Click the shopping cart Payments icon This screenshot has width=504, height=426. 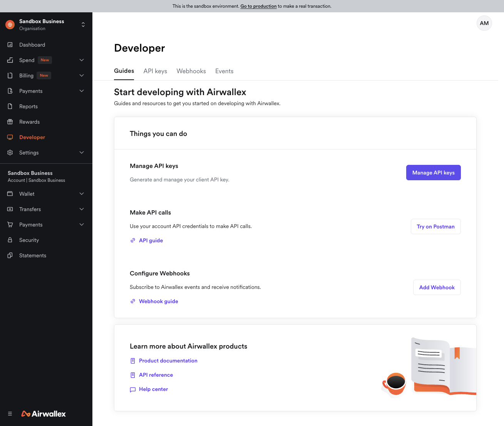click(10, 225)
